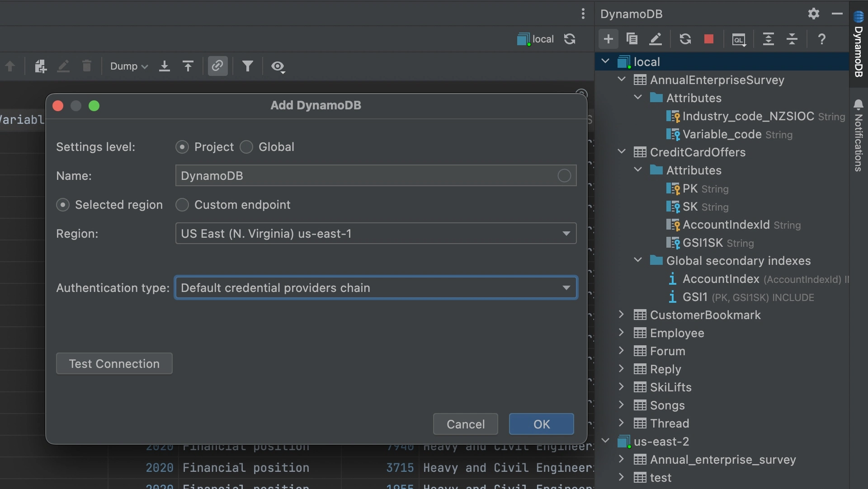Click Cancel in Add DynamoDB dialog
Viewport: 868px width, 489px height.
(x=466, y=424)
